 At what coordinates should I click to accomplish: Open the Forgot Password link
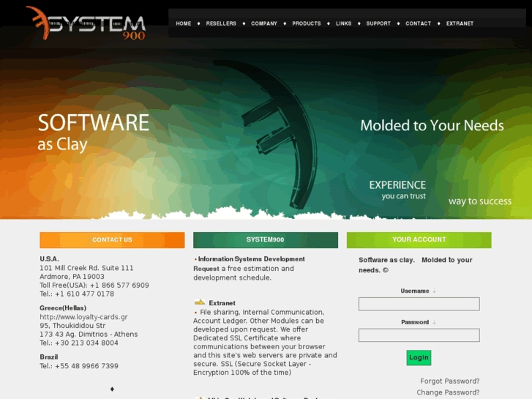[x=449, y=381]
